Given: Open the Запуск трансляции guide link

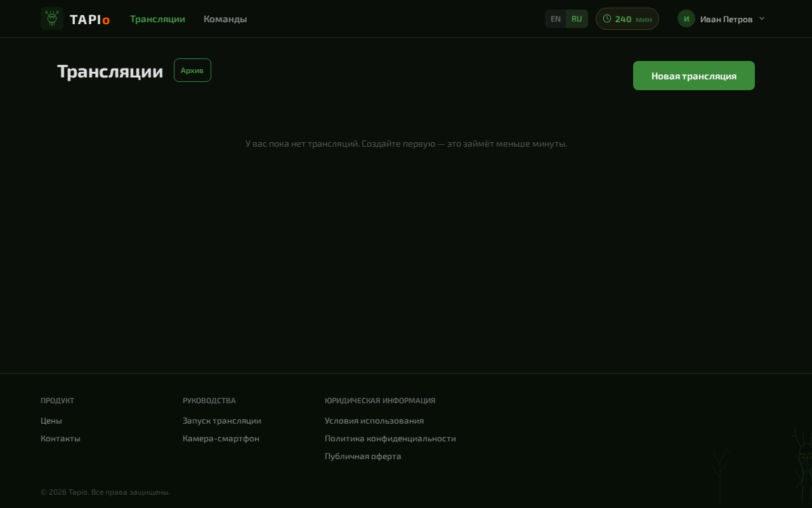Looking at the screenshot, I should pyautogui.click(x=222, y=420).
